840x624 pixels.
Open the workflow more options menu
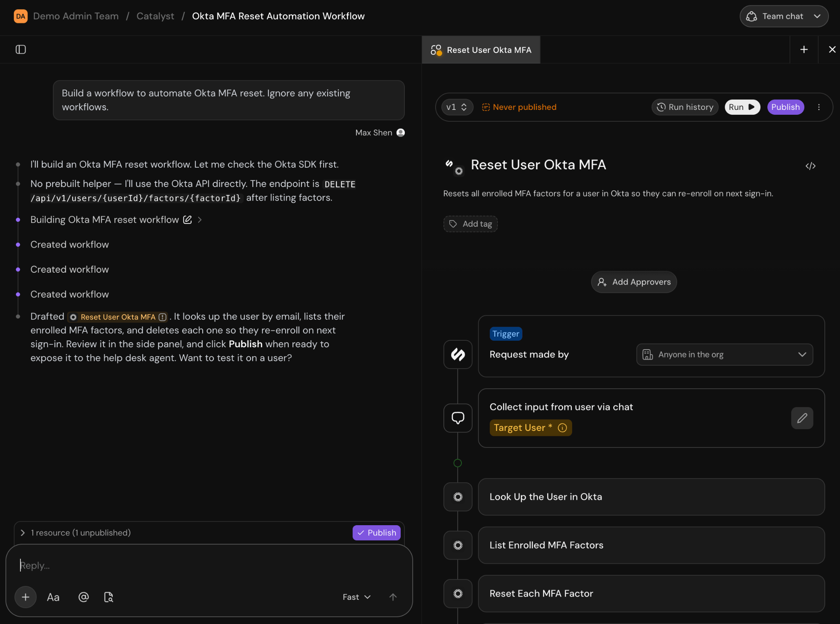[819, 107]
